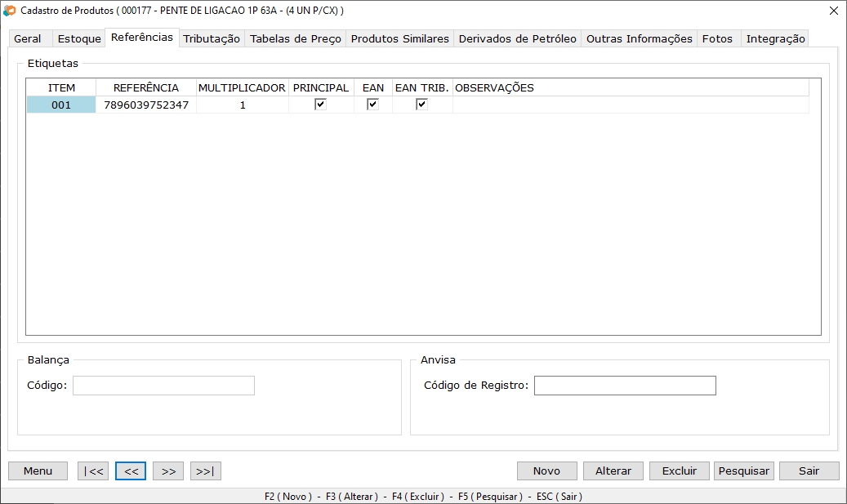This screenshot has width=847, height=504.
Task: Click the Novo button
Action: [546, 471]
